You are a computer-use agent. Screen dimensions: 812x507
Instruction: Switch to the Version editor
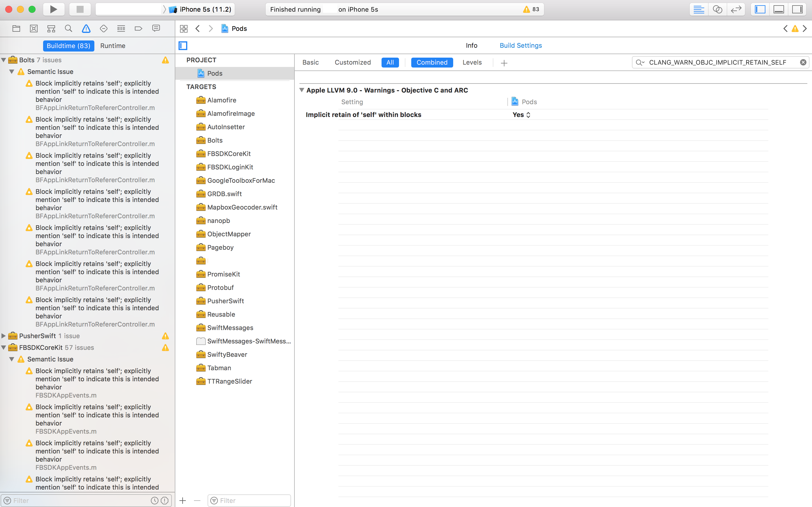pyautogui.click(x=736, y=9)
